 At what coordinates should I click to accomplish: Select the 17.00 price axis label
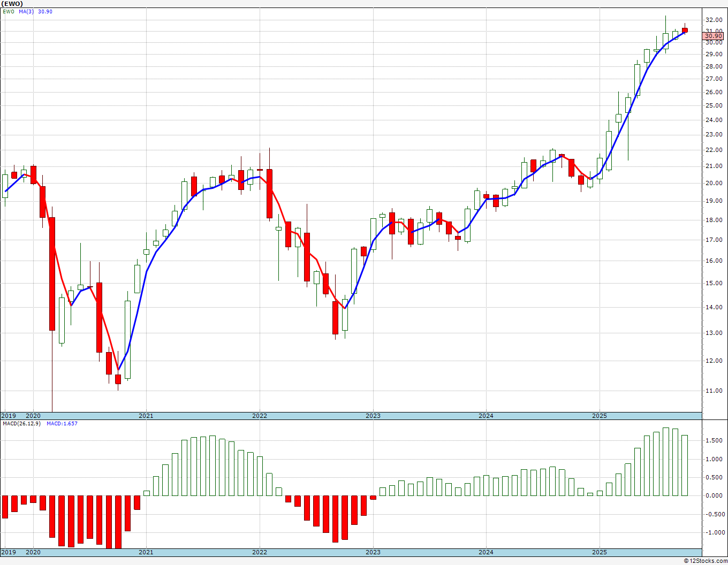pyautogui.click(x=714, y=240)
